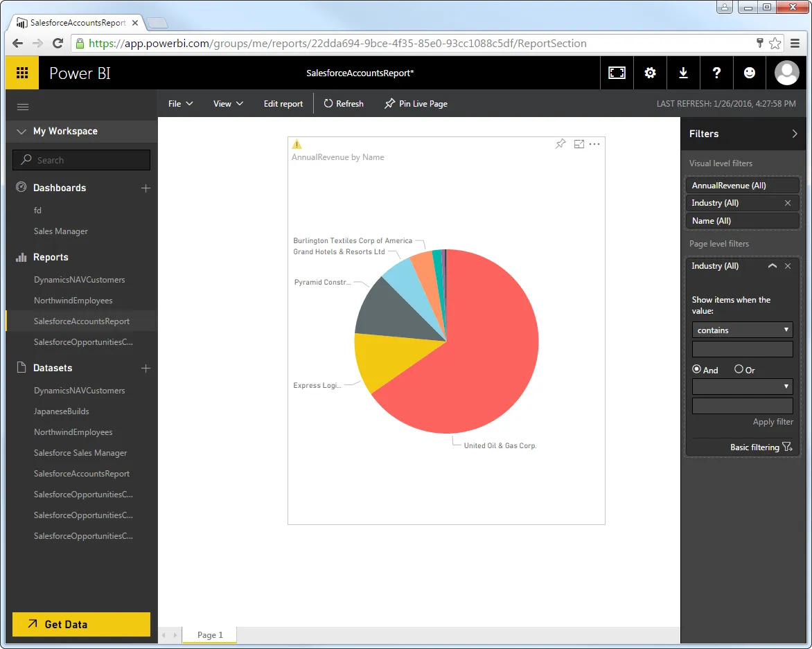Open the View menu

coord(227,103)
